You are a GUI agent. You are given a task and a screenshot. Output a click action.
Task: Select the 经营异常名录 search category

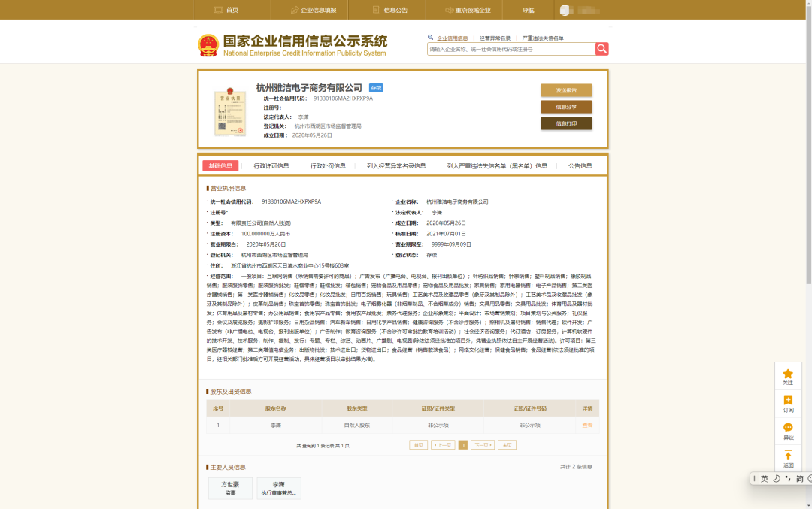pyautogui.click(x=495, y=38)
